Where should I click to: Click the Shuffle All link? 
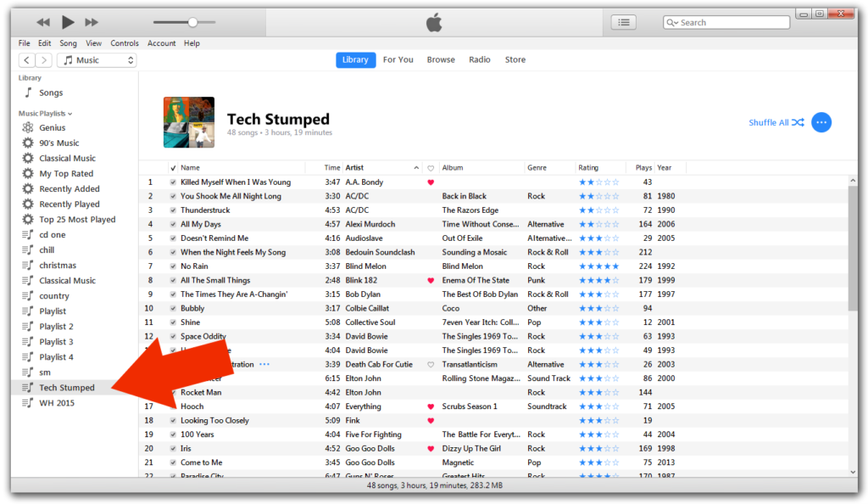coord(776,122)
